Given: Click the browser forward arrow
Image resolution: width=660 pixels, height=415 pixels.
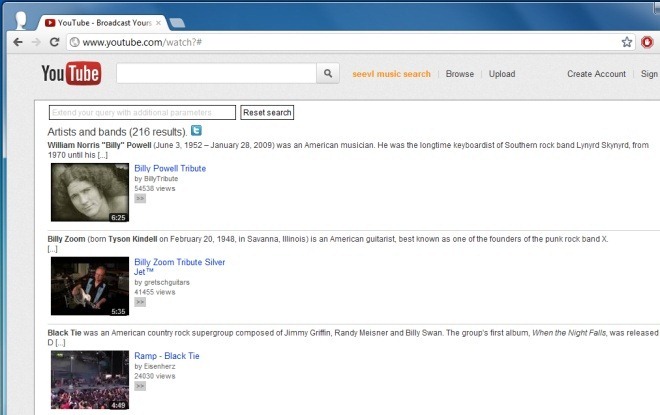Looking at the screenshot, I should 36,42.
